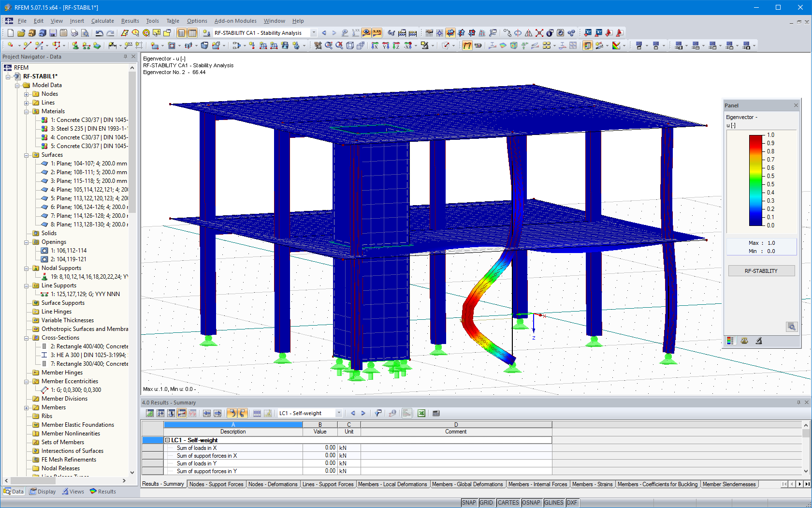Toggle the Project Navigator display button
Viewport: 812px width, 508px height.
181,33
